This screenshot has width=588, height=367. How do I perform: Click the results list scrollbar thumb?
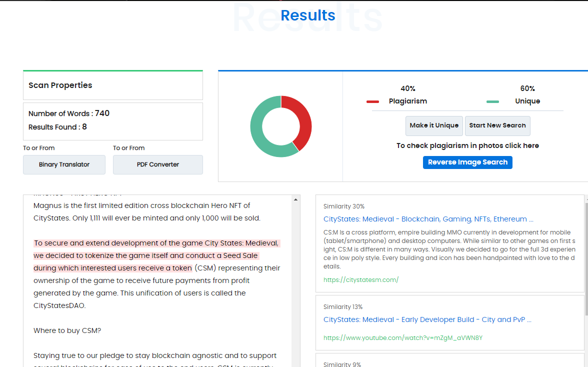586,258
